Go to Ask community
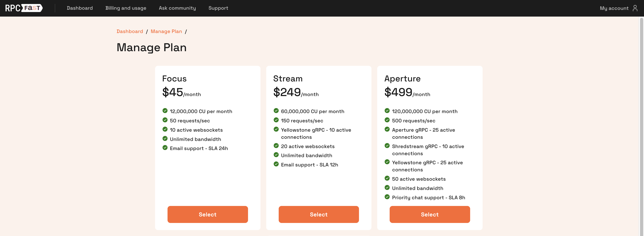Viewport: 644px width, 236px height. point(177,8)
